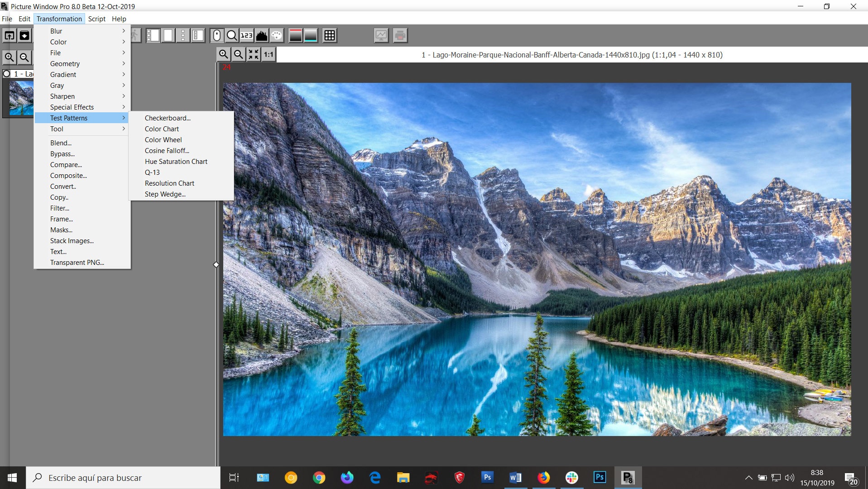Viewport: 868px width, 489px height.
Task: Select the mouse pointer tool
Action: coord(217,35)
